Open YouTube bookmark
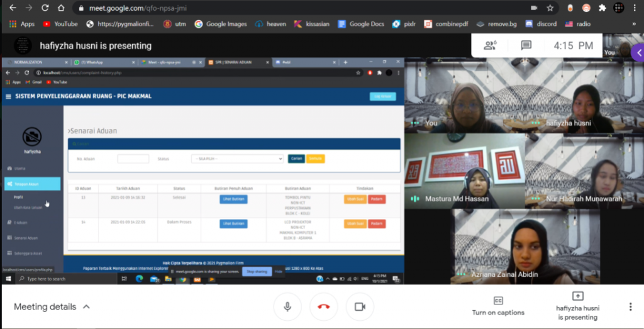 coord(60,24)
